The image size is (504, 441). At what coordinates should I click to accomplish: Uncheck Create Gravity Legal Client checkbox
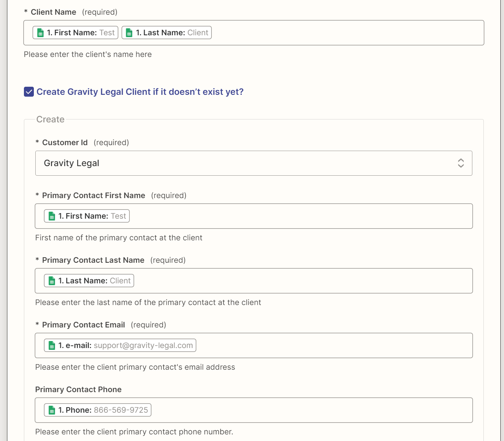[29, 92]
